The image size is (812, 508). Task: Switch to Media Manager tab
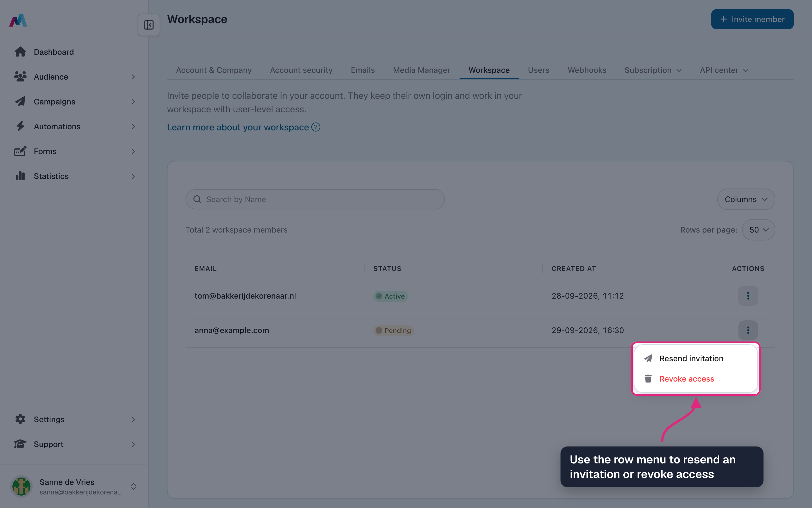click(x=422, y=70)
